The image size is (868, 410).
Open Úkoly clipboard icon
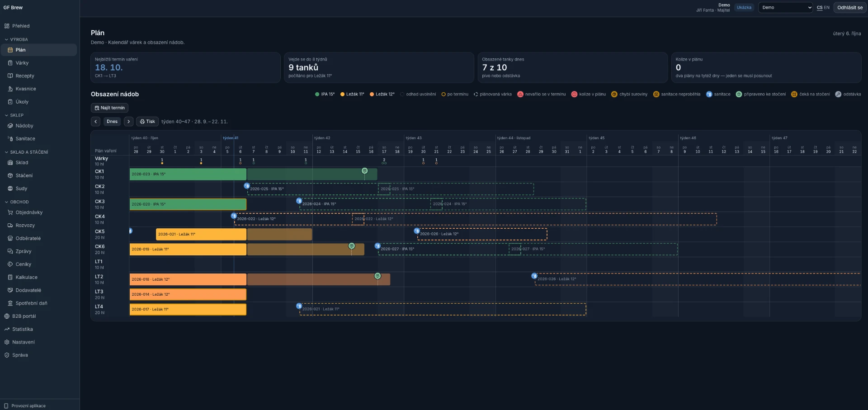point(10,102)
